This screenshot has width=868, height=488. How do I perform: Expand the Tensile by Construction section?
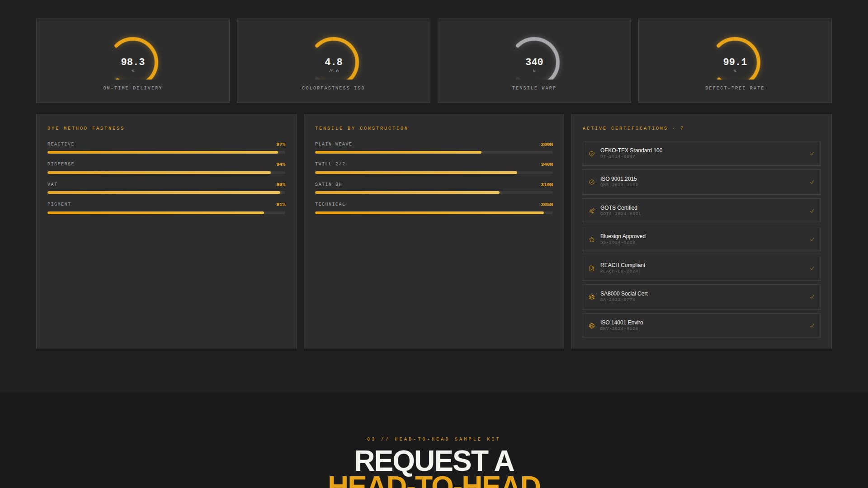(x=362, y=128)
